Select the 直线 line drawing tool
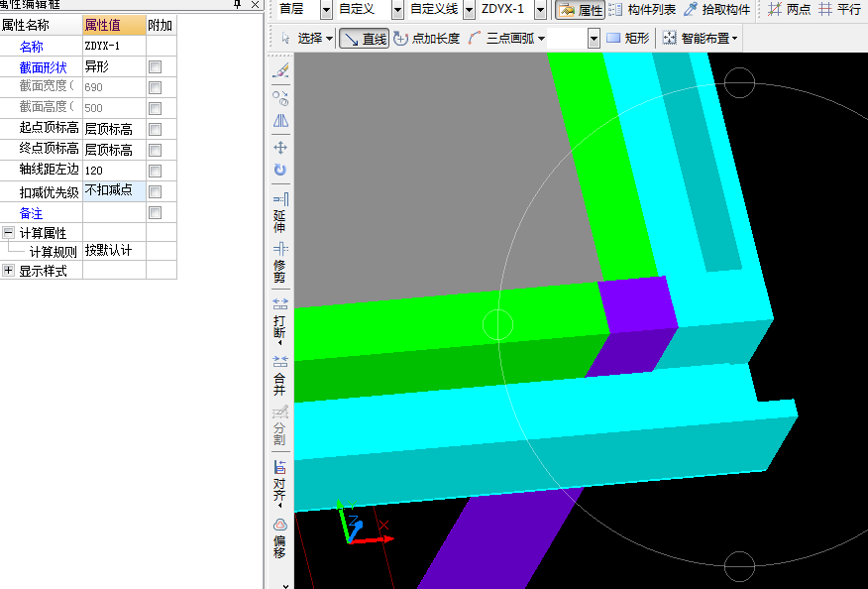The height and width of the screenshot is (589, 868). coord(365,39)
